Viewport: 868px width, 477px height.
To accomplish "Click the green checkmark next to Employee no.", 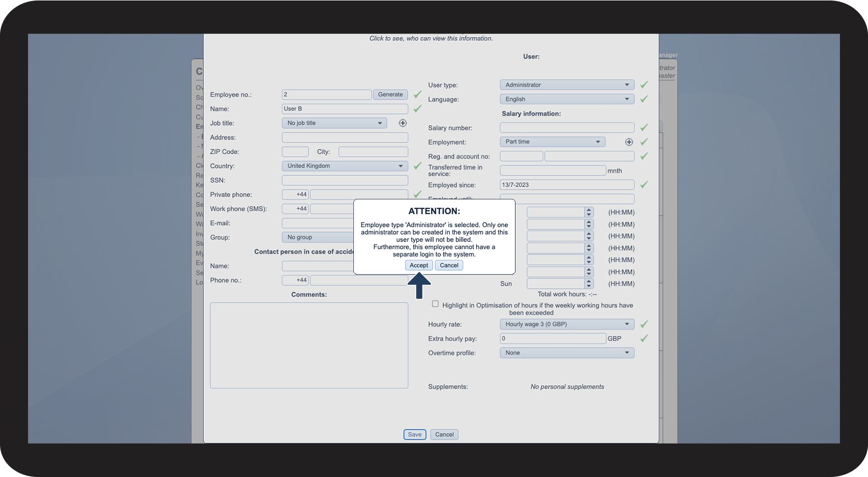I will pos(418,94).
